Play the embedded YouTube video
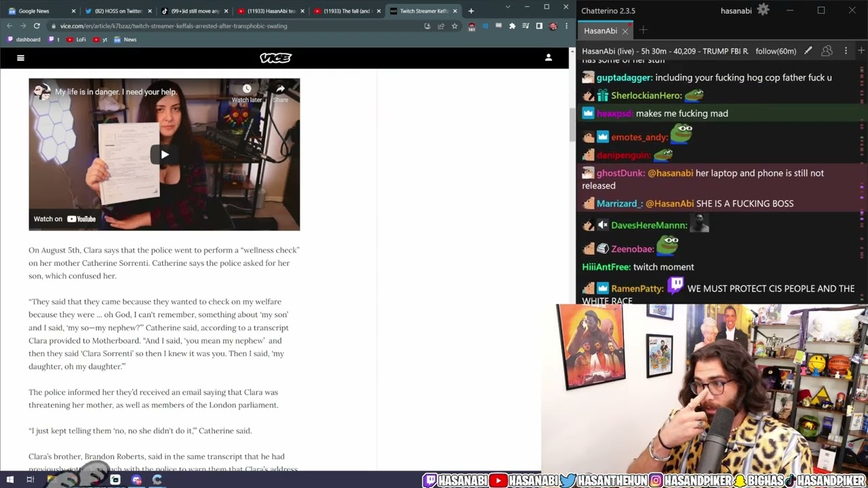 pos(164,155)
